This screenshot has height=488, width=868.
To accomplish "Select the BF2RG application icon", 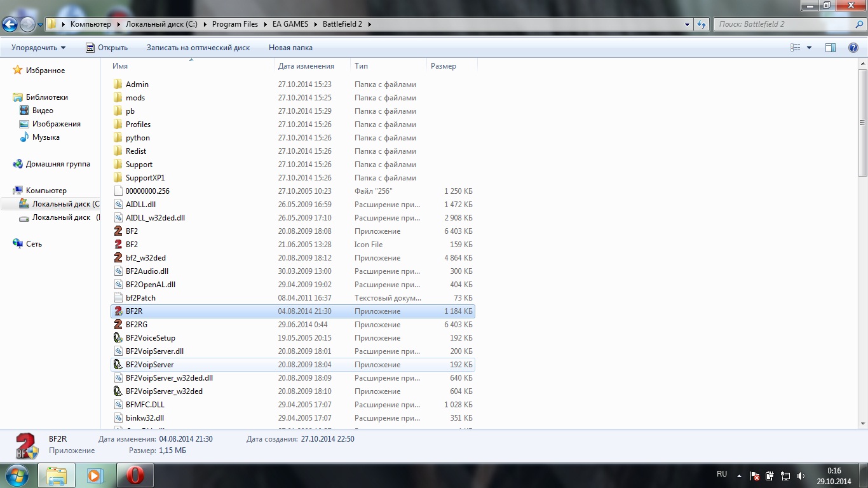I will (x=118, y=325).
